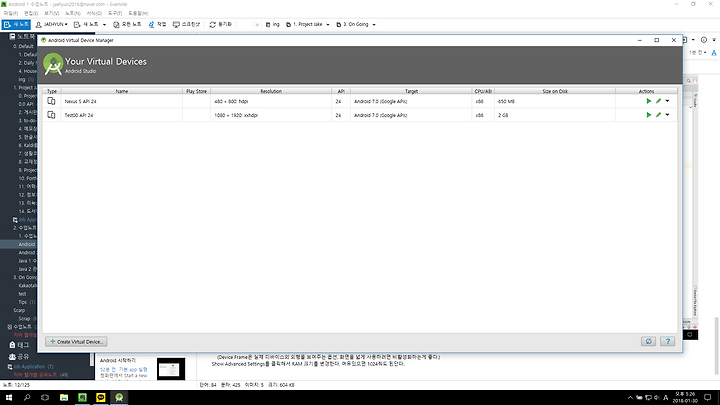Viewport: 720px width, 405px height.
Task: Edit the Test00 API 24 device
Action: [658, 115]
